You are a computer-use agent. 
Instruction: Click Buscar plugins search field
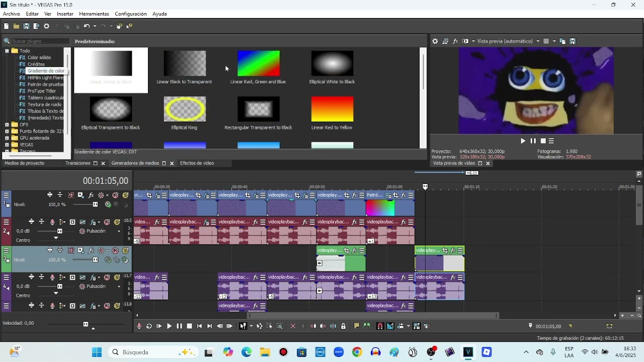[x=40, y=41]
